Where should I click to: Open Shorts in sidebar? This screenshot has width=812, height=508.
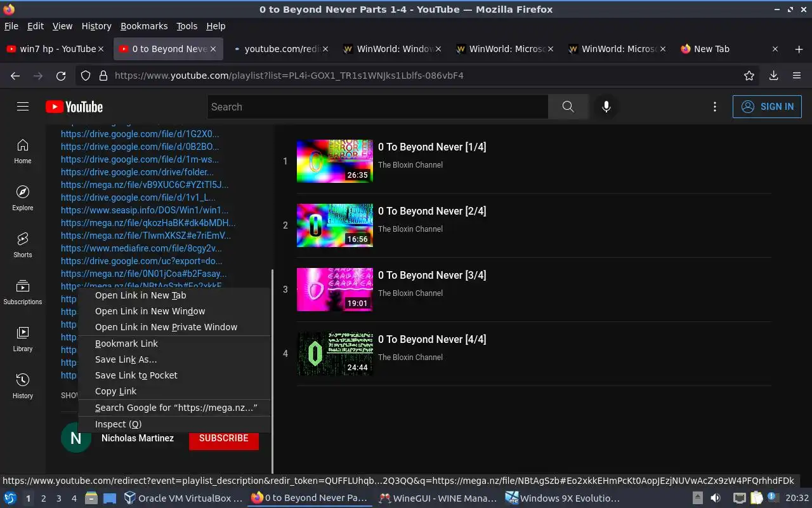(23, 245)
